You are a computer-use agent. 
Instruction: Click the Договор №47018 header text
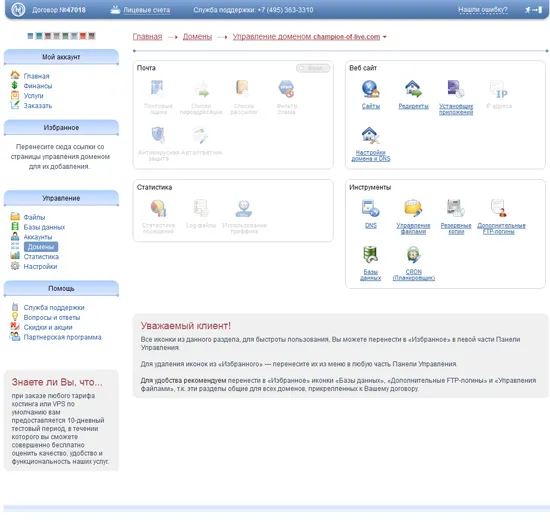pyautogui.click(x=59, y=10)
